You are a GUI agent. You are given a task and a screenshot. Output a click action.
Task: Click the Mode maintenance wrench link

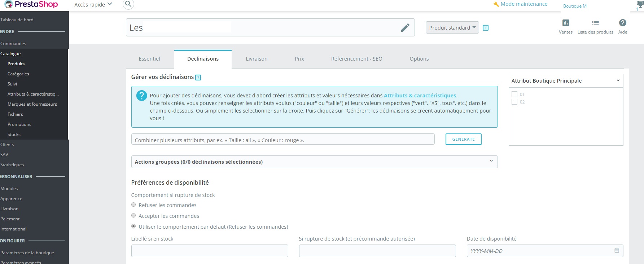(520, 4)
